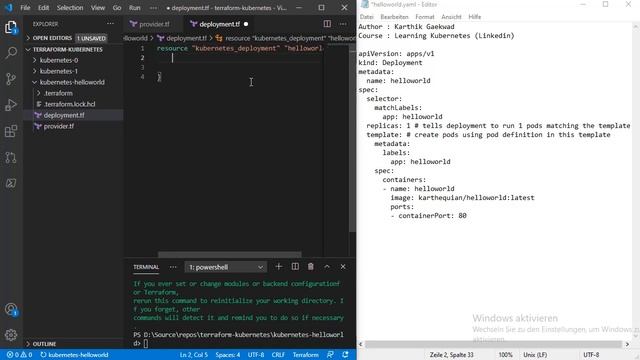
Task: Click the feedback icon in status bar
Action: click(x=330, y=355)
